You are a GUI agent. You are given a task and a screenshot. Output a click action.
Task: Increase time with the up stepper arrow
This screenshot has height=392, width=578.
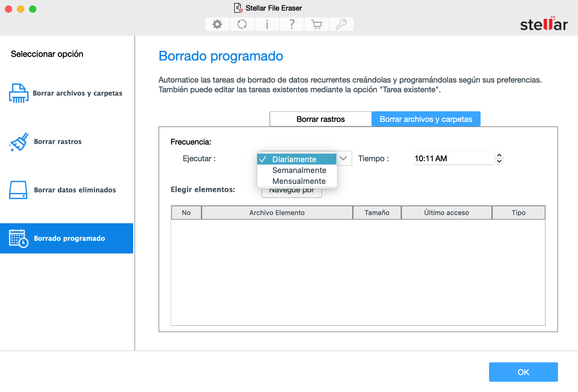pyautogui.click(x=499, y=155)
